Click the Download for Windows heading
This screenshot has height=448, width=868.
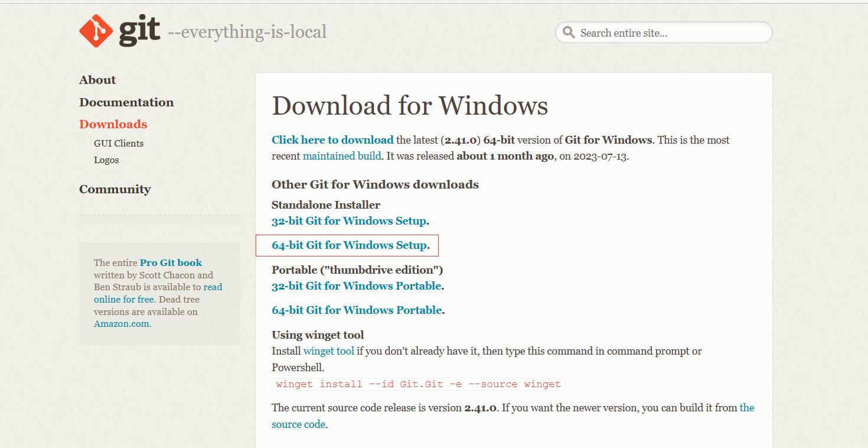pos(410,106)
